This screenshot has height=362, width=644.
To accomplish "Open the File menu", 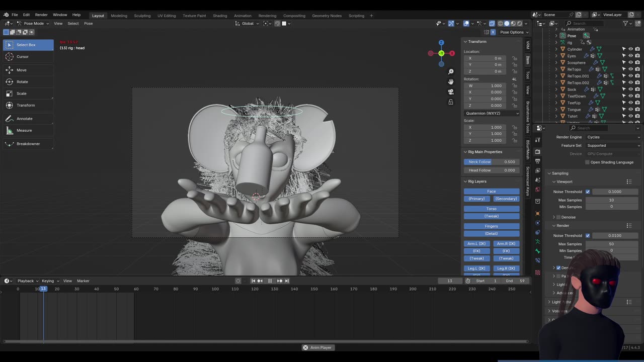I will [x=15, y=15].
